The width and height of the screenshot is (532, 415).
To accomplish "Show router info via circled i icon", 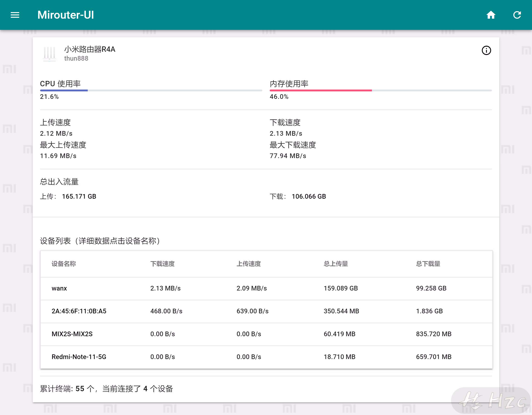I will (486, 50).
